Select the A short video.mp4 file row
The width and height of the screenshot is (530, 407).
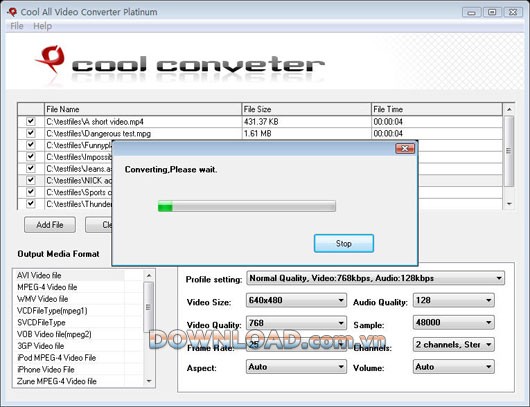pos(260,121)
